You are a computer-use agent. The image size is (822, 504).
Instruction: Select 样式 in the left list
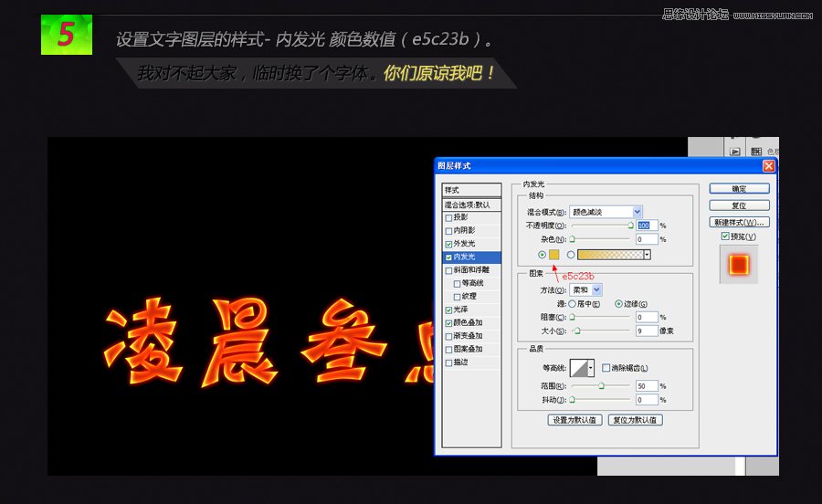click(472, 190)
